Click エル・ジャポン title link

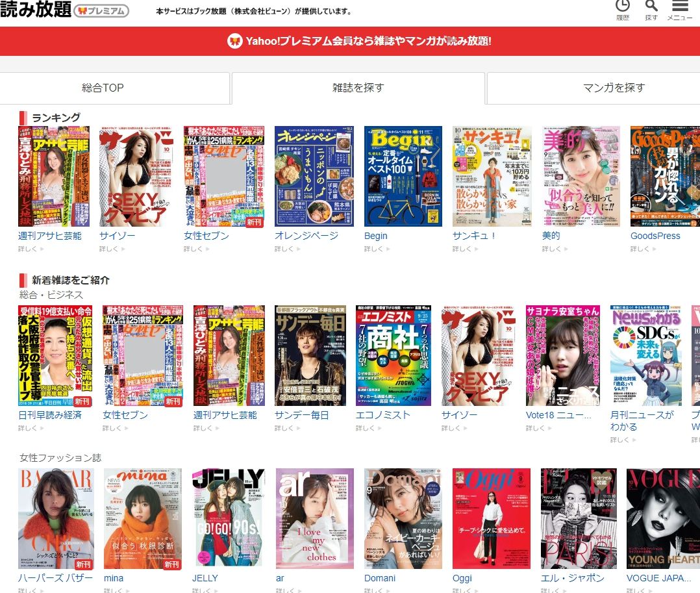[x=573, y=578]
